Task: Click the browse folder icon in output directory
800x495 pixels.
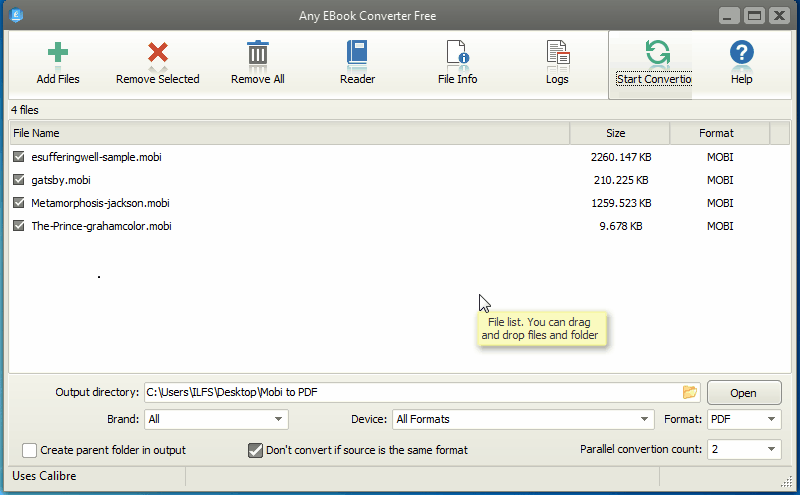Action: click(689, 392)
